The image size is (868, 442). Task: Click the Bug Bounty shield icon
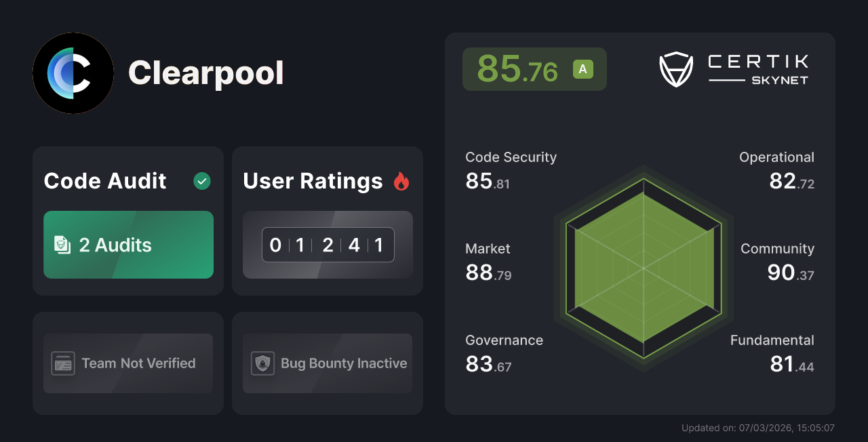[x=262, y=363]
